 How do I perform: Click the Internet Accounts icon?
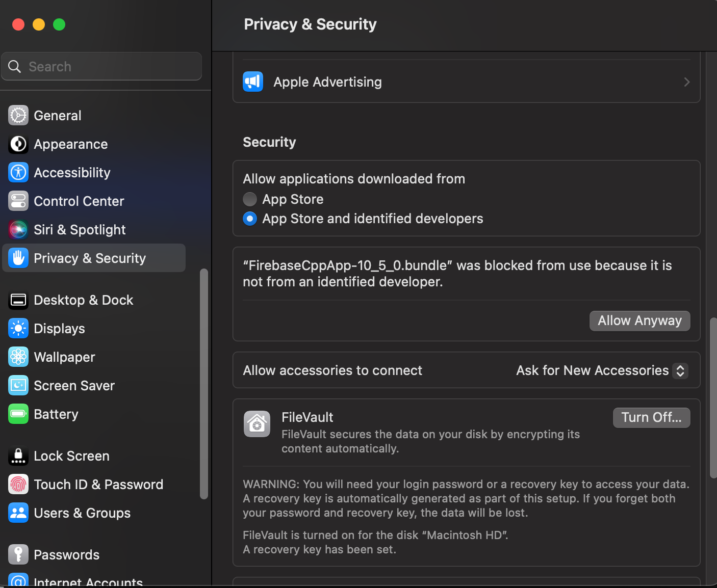(x=18, y=581)
